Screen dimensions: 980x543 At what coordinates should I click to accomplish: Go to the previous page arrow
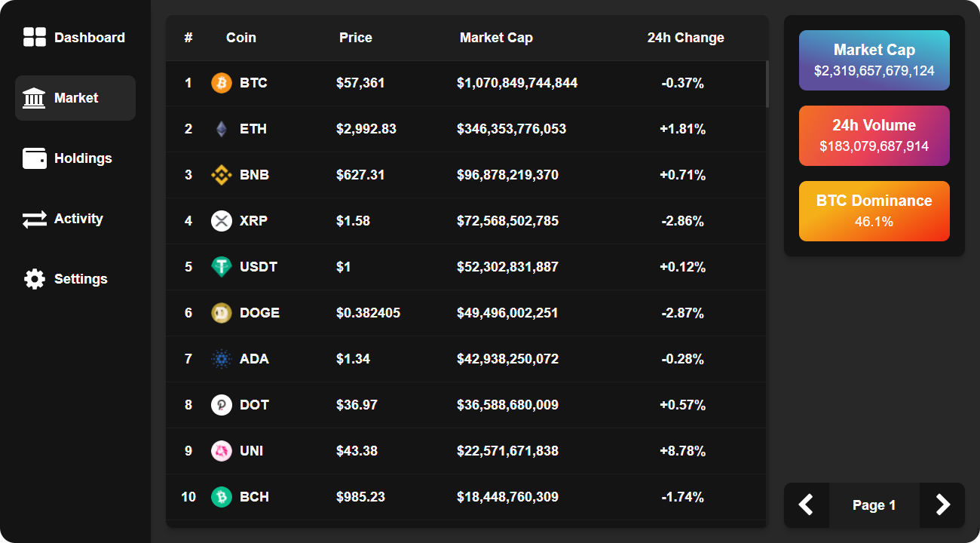click(807, 505)
